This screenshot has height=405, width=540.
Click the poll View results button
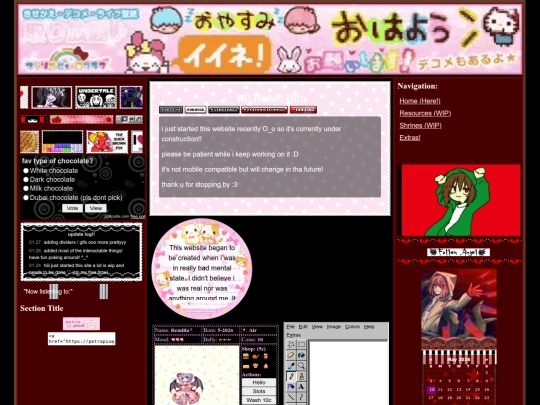pyautogui.click(x=96, y=208)
